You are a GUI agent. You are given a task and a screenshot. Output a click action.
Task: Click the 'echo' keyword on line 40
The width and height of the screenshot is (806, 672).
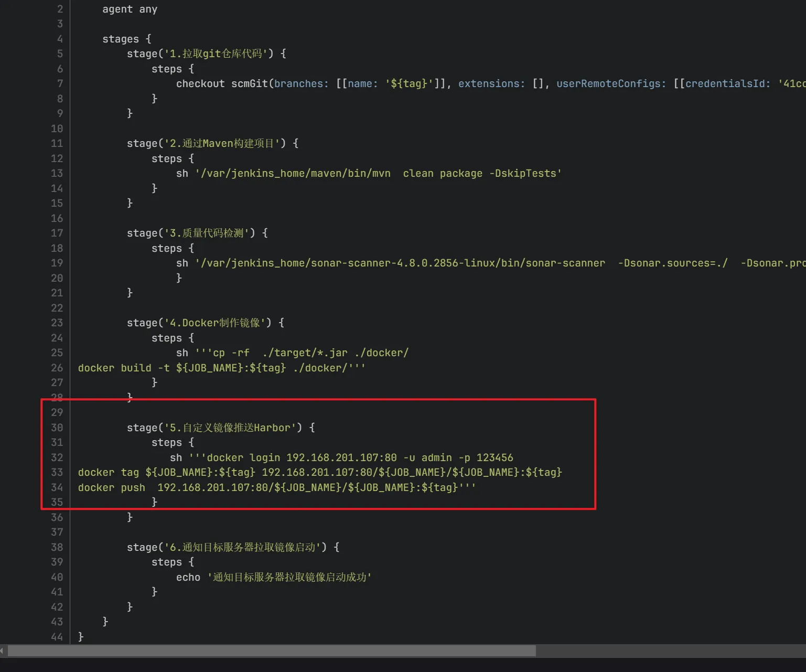[188, 577]
